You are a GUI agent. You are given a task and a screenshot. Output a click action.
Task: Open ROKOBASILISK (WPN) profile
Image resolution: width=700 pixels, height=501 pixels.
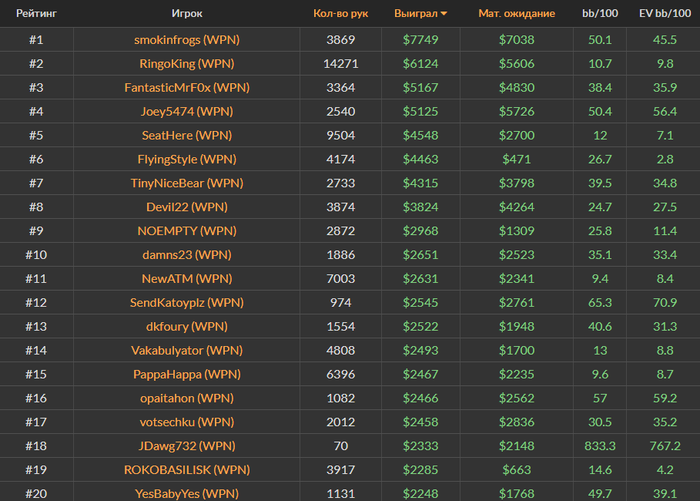click(187, 470)
